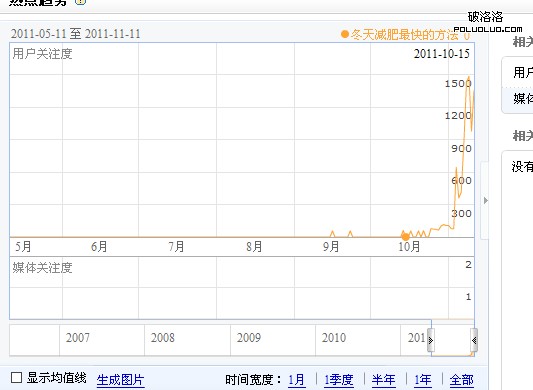
Task: Click the right timeline range handle
Action: [x=474, y=340]
